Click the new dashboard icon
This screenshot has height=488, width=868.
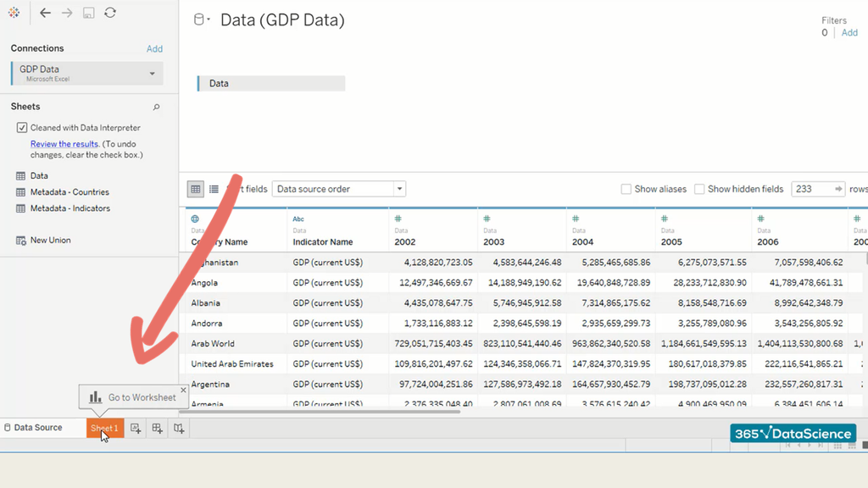click(x=157, y=429)
